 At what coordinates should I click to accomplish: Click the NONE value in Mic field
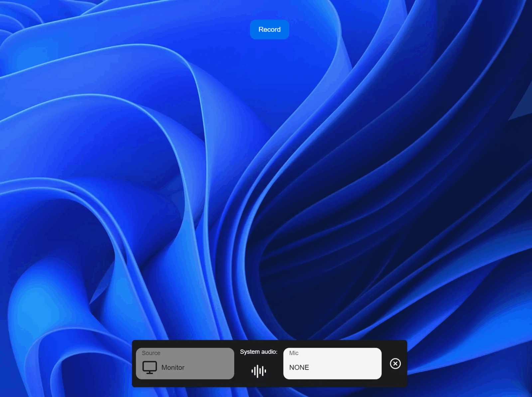[299, 367]
